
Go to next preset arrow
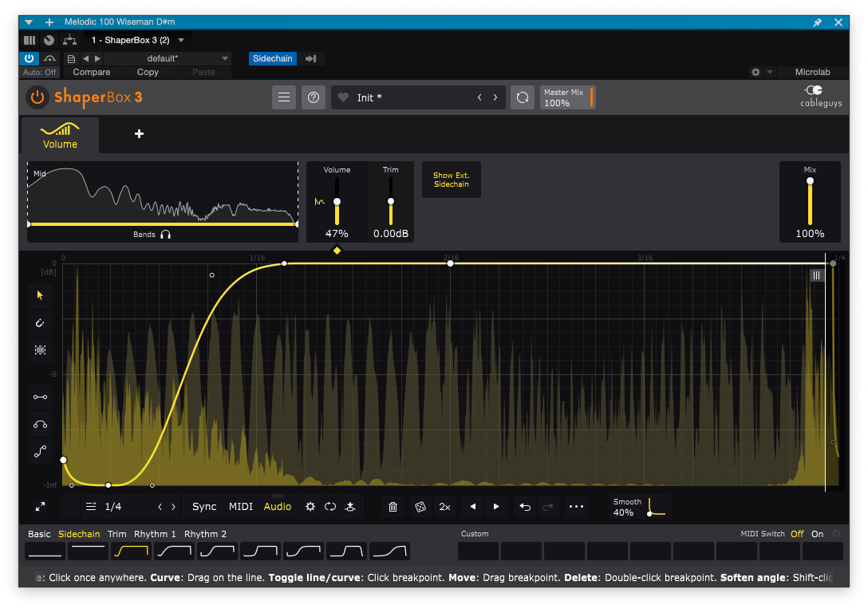[x=495, y=97]
